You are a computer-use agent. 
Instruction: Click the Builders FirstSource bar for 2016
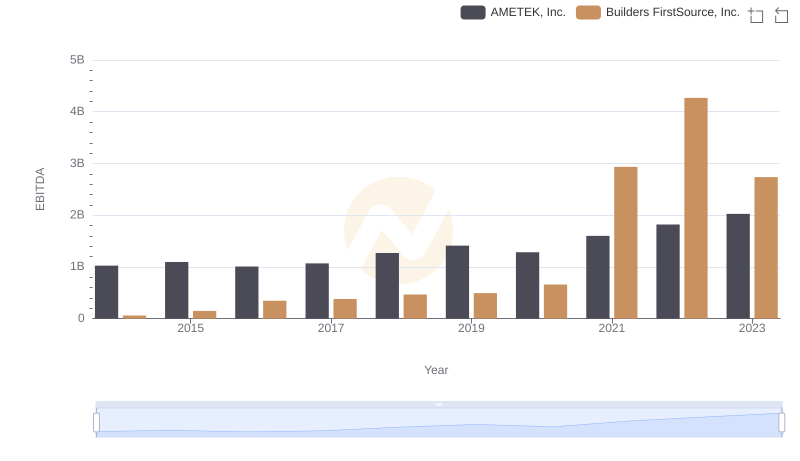274,310
